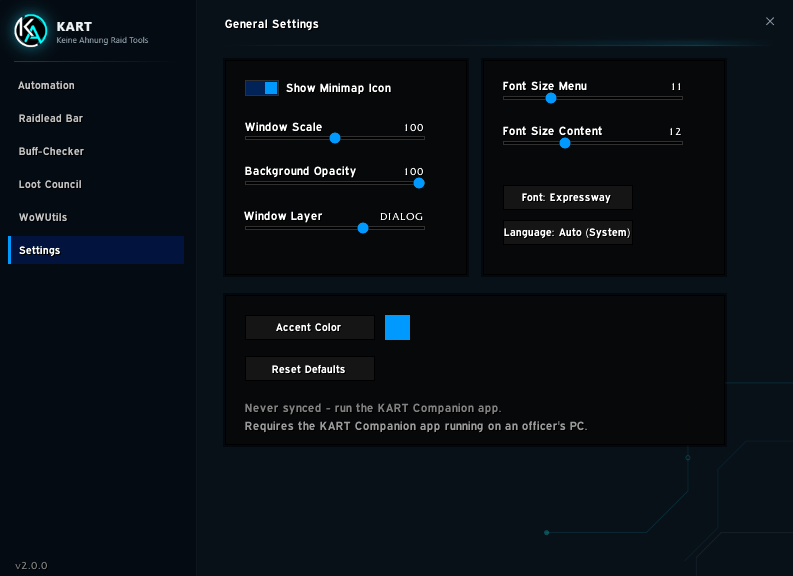
Task: Click the Keine Ahnung Raid Tools subtitle
Action: pos(102,40)
